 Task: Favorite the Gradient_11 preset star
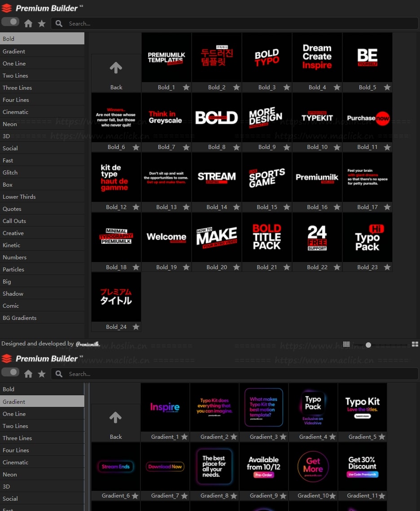(382, 496)
